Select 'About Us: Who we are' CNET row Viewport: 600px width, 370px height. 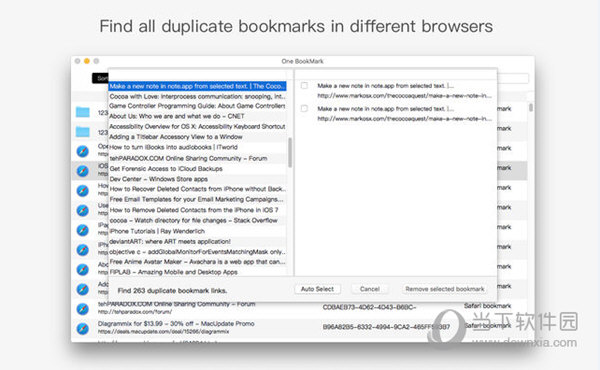(x=197, y=116)
